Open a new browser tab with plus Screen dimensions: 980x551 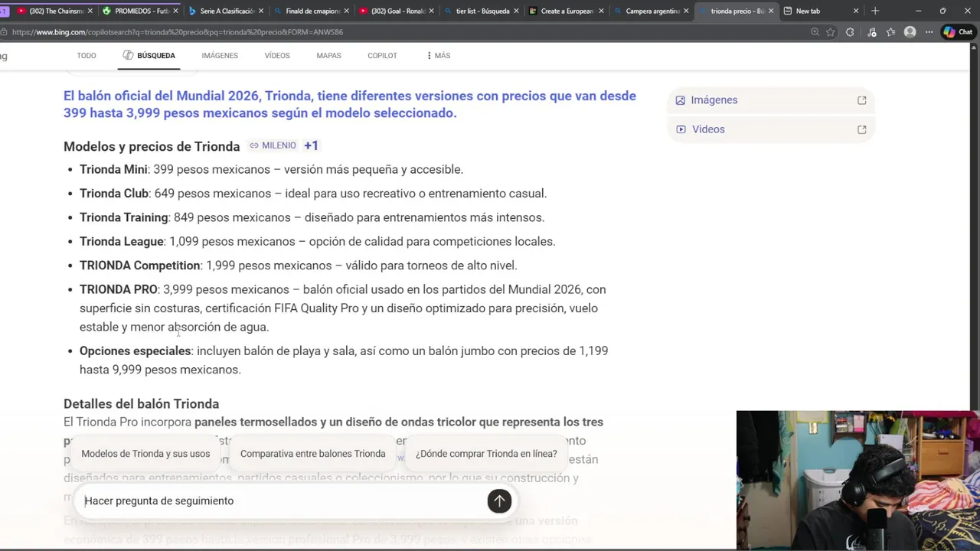[875, 11]
